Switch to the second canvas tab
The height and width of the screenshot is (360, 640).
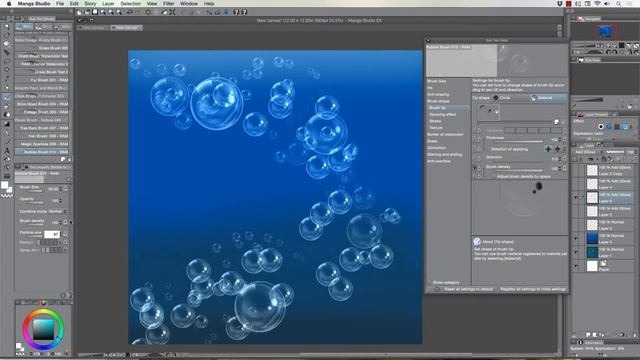tap(126, 28)
